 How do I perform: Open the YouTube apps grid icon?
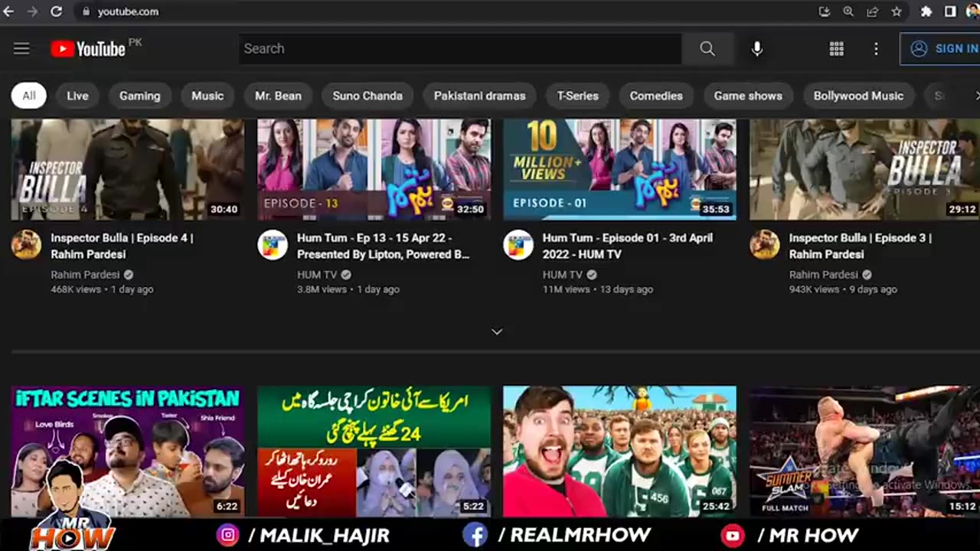[837, 48]
